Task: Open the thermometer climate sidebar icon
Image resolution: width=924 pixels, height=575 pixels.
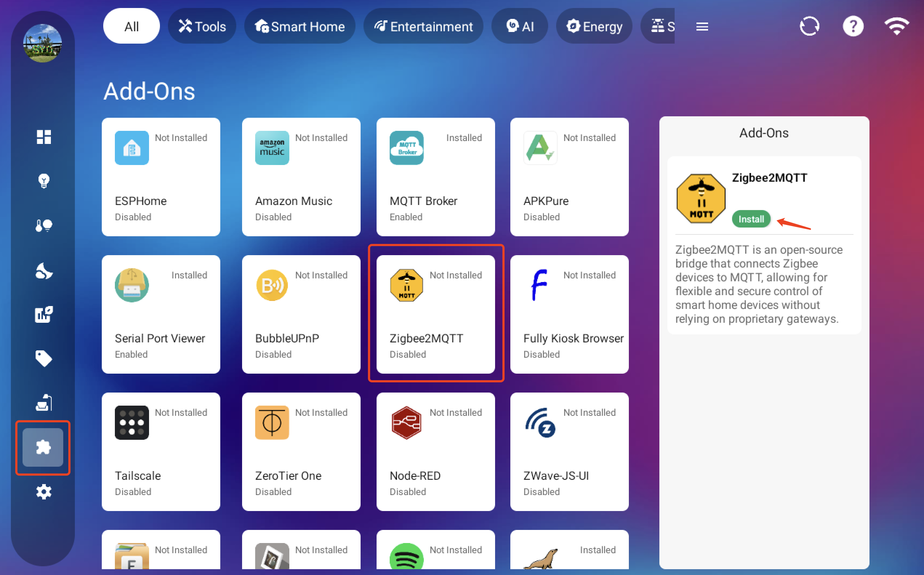Action: click(44, 225)
